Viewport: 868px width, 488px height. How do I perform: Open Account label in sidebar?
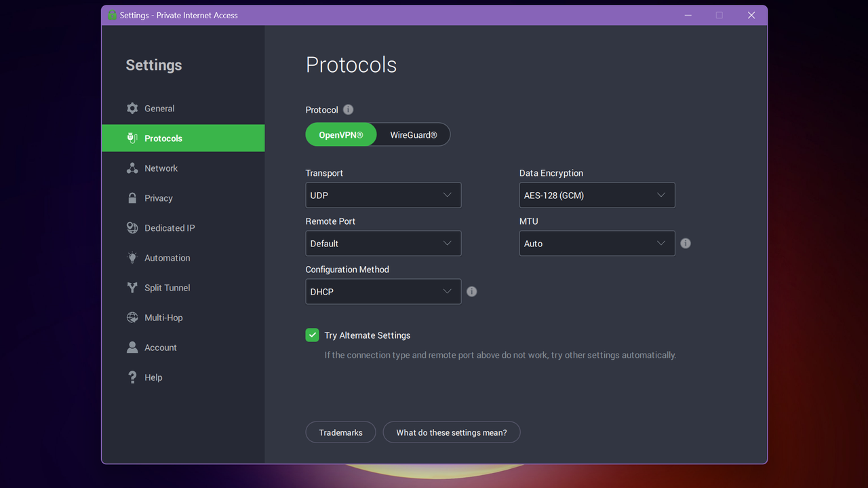161,348
